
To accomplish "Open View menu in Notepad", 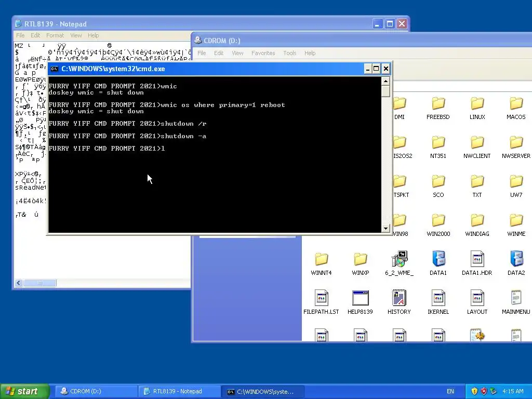I will pos(76,35).
